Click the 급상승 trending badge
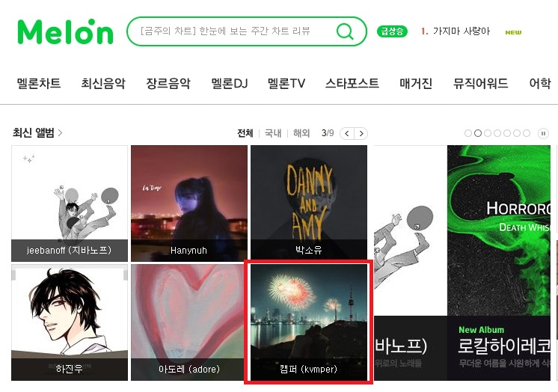 pyautogui.click(x=392, y=31)
